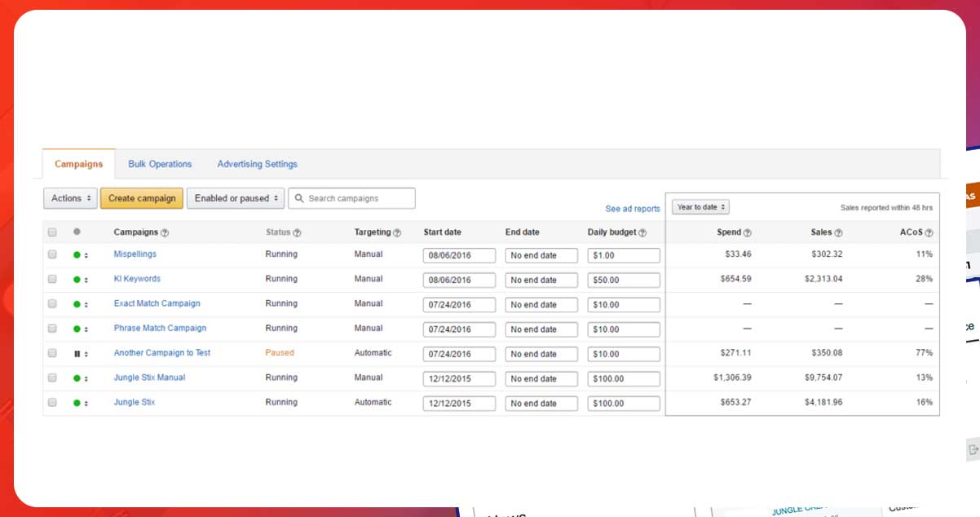Click KI Keywords daily budget field $50.00
The width and height of the screenshot is (980, 517).
coord(624,280)
